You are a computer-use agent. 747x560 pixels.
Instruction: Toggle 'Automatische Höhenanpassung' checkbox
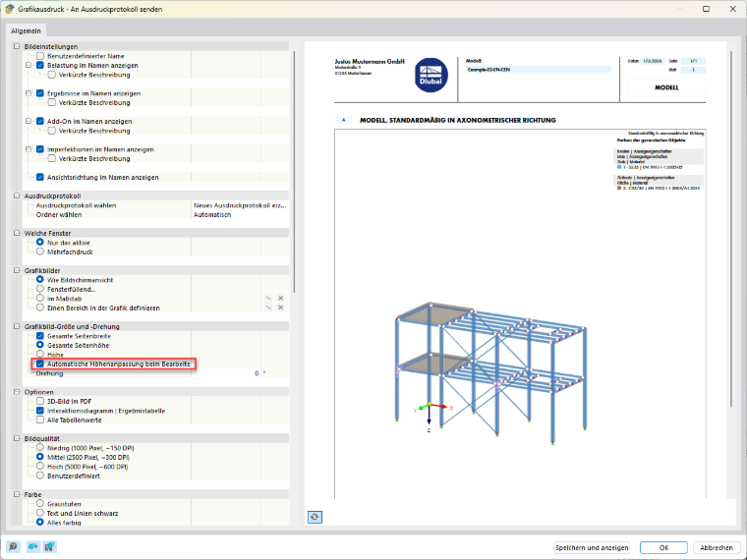point(40,364)
